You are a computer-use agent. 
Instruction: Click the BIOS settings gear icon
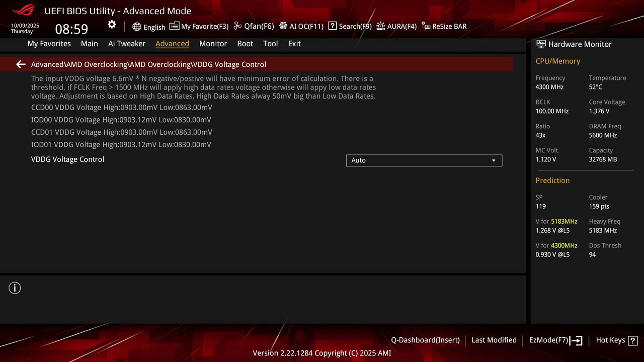(112, 24)
